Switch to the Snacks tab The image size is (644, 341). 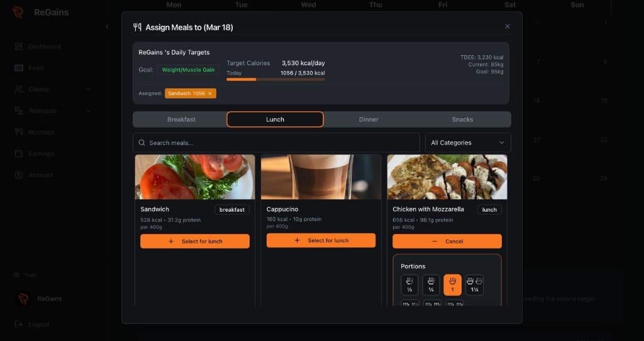tap(462, 119)
